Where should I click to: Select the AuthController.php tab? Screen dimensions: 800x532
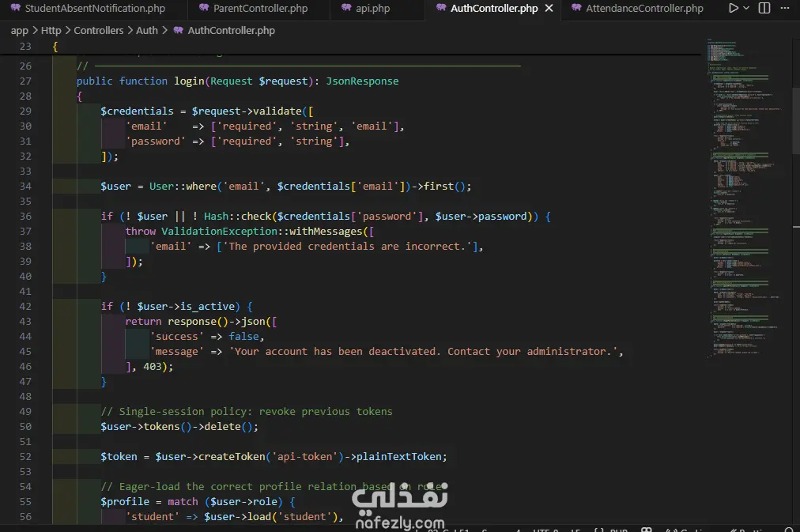click(x=494, y=8)
